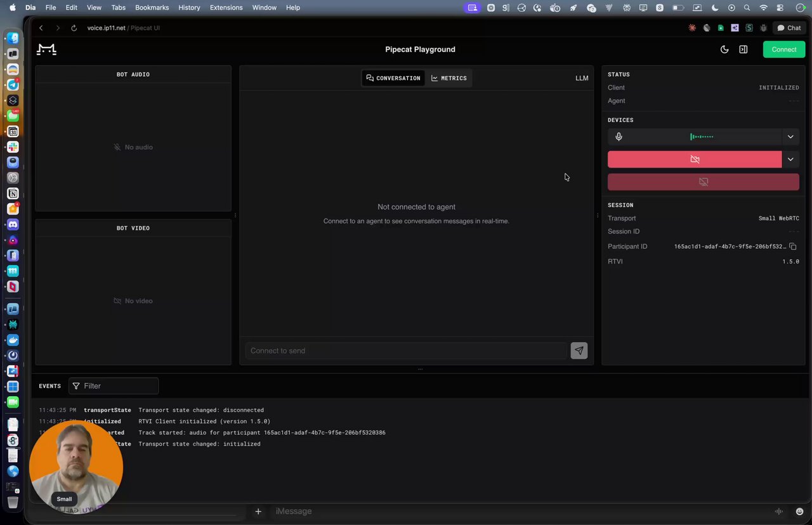The height and width of the screenshot is (525, 812).
Task: Click the bug extension icon
Action: pyautogui.click(x=763, y=28)
